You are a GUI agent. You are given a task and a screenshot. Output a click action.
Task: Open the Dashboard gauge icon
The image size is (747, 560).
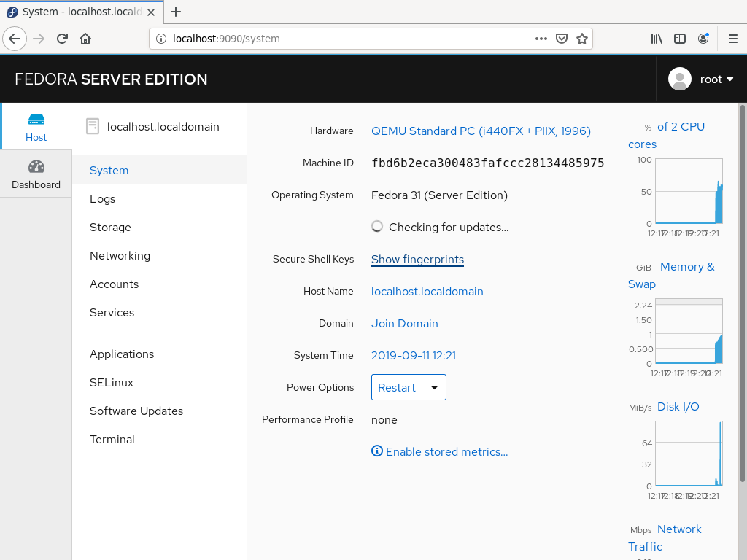coord(36,167)
